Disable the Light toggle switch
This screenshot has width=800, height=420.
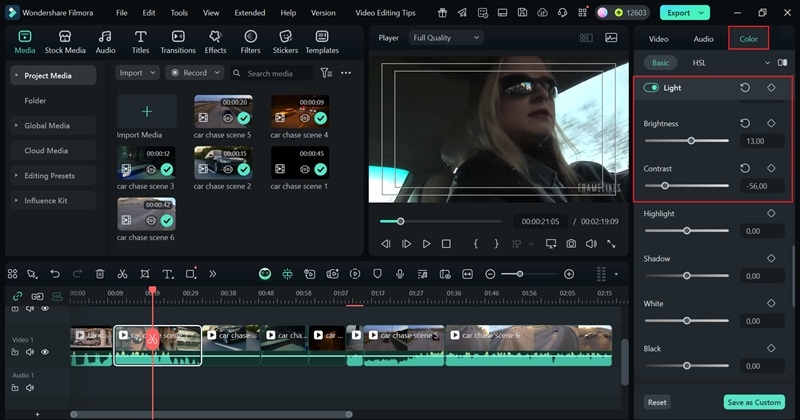[x=652, y=88]
